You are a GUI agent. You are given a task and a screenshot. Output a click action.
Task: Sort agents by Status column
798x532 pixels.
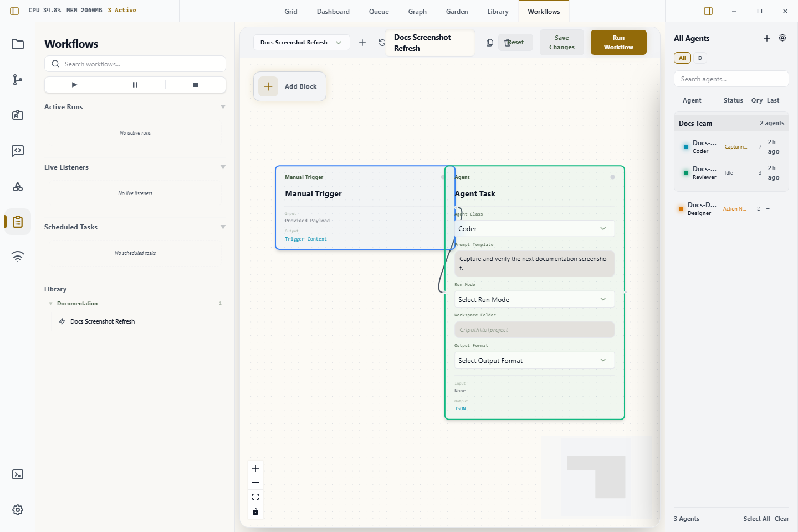click(733, 101)
